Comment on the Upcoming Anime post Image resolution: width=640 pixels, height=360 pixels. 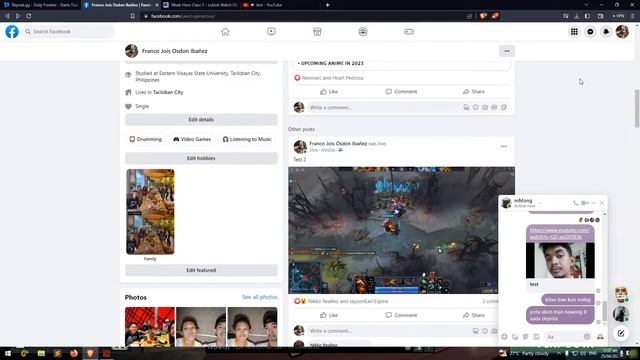[401, 91]
